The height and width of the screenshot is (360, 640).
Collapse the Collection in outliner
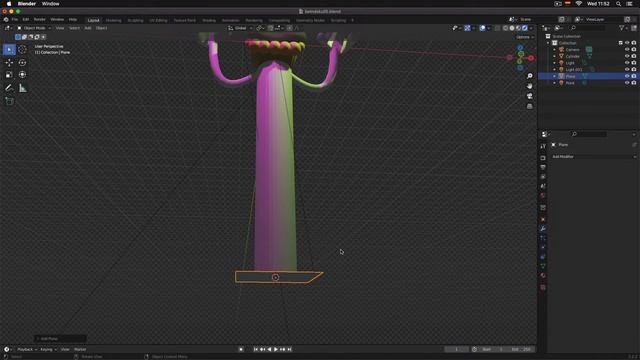549,43
